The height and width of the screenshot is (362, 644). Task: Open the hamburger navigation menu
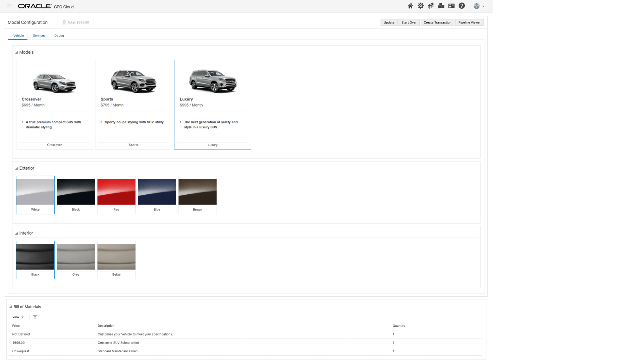[x=9, y=6]
